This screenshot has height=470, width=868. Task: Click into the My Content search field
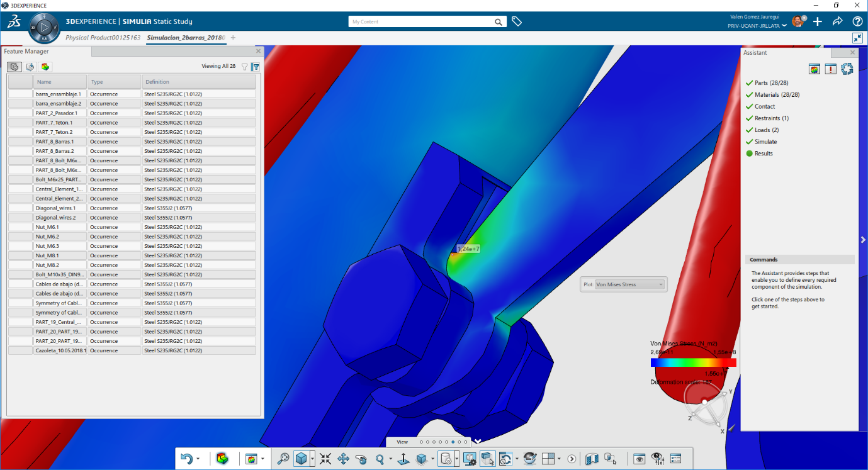420,22
